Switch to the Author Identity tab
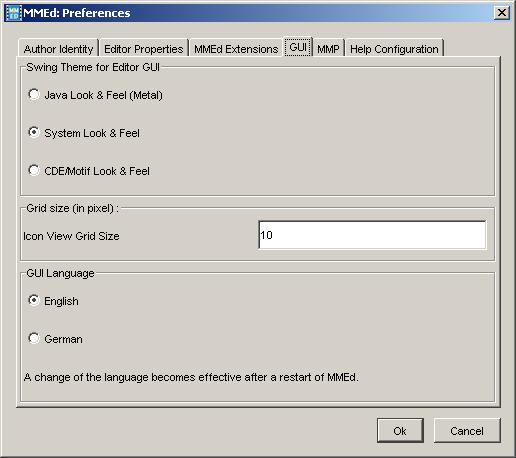 coord(58,49)
